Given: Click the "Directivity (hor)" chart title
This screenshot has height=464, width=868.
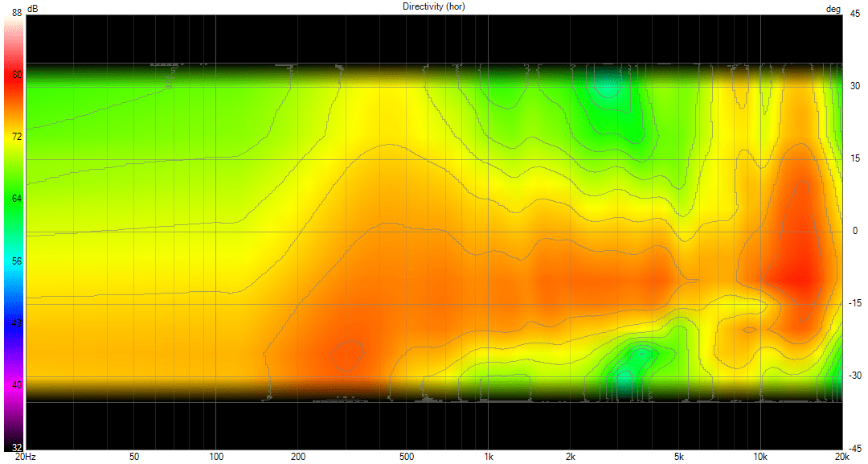Looking at the screenshot, I should [433, 6].
